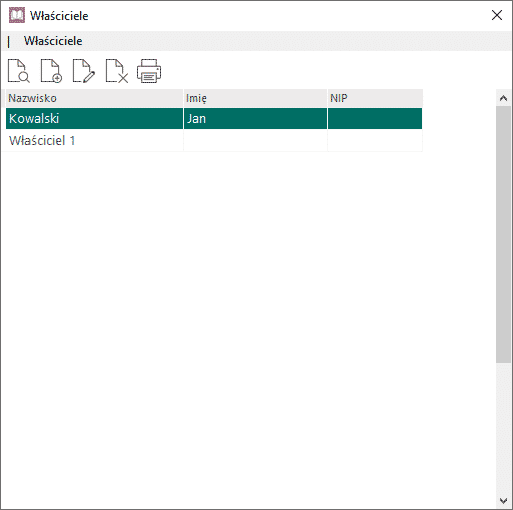Click the empty NIP cell of Kowalski

pos(375,118)
